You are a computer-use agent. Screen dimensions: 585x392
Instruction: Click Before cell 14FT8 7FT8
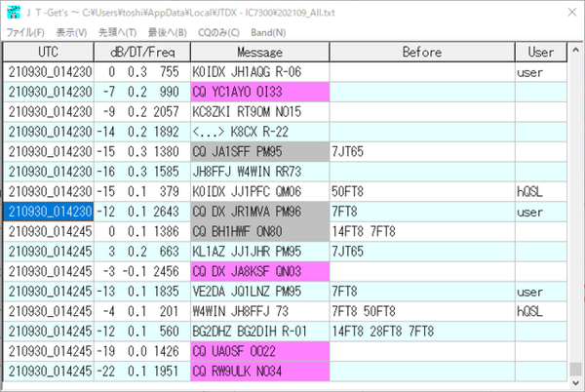(422, 232)
